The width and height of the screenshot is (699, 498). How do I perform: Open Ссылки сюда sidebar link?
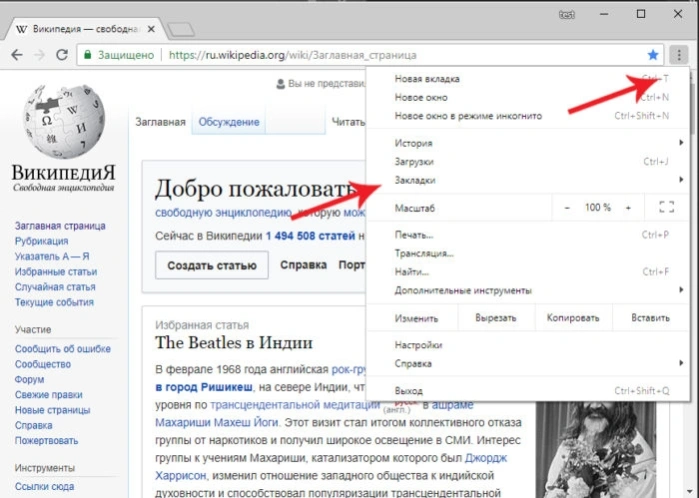[x=44, y=486]
